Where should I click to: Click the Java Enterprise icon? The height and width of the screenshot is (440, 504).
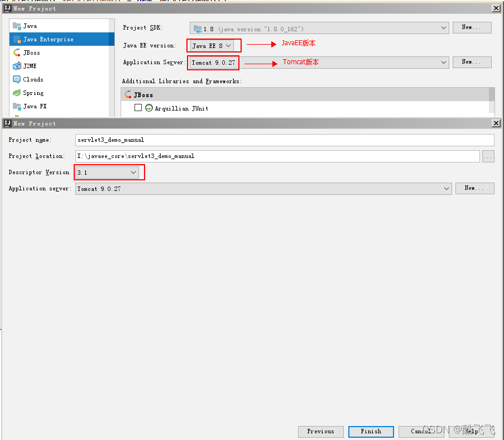(x=17, y=39)
